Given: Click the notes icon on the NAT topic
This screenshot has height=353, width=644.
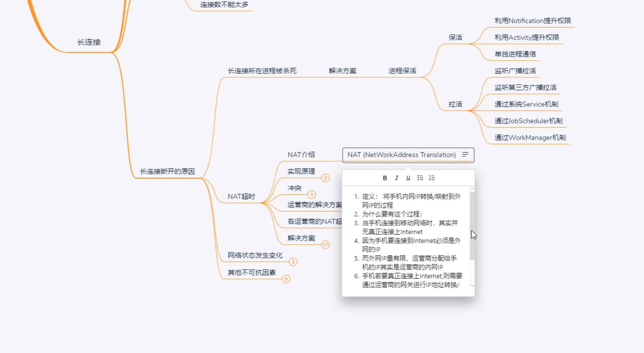Looking at the screenshot, I should 465,155.
